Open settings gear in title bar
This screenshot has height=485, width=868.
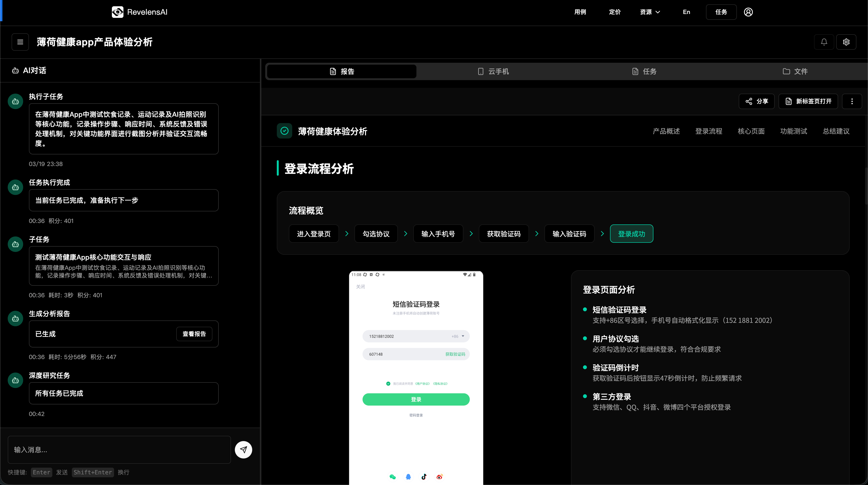pos(846,42)
